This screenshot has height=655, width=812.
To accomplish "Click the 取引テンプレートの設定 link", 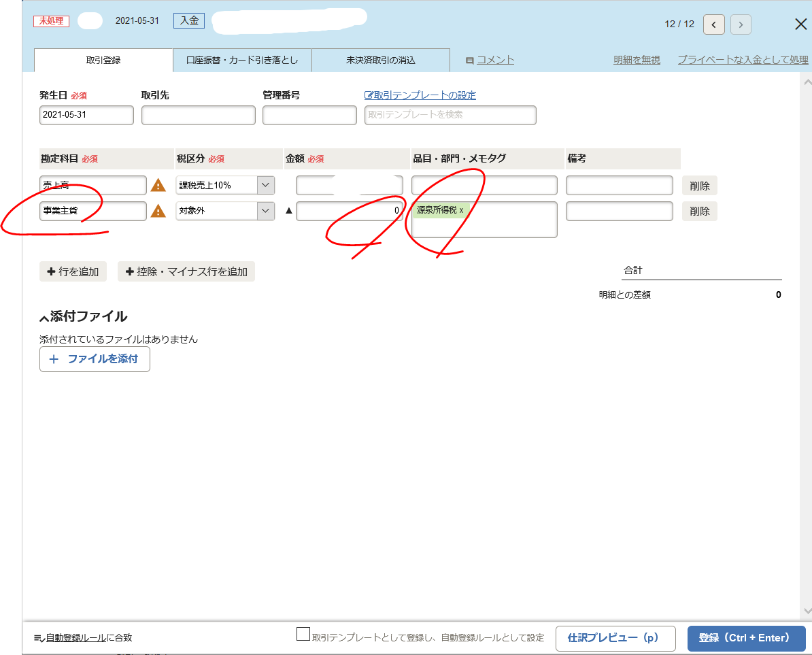I will tap(420, 95).
